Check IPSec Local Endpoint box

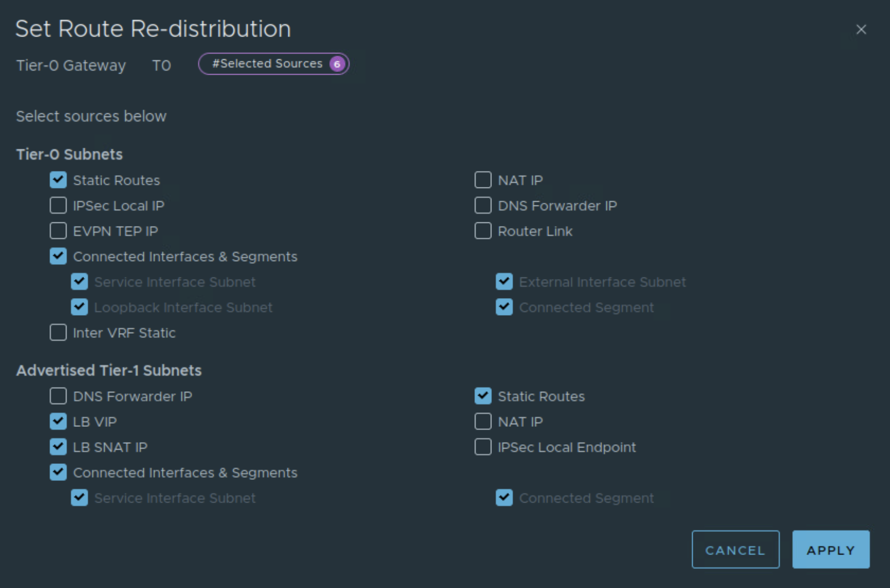point(483,447)
